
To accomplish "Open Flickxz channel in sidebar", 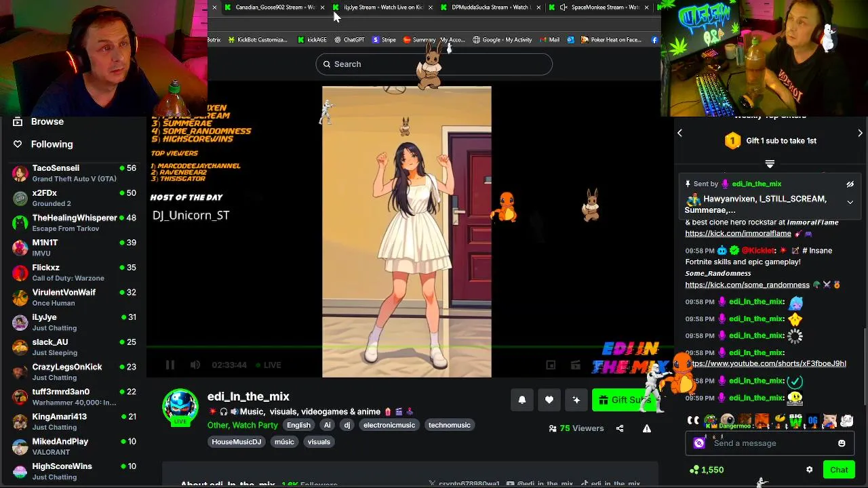I will point(75,272).
